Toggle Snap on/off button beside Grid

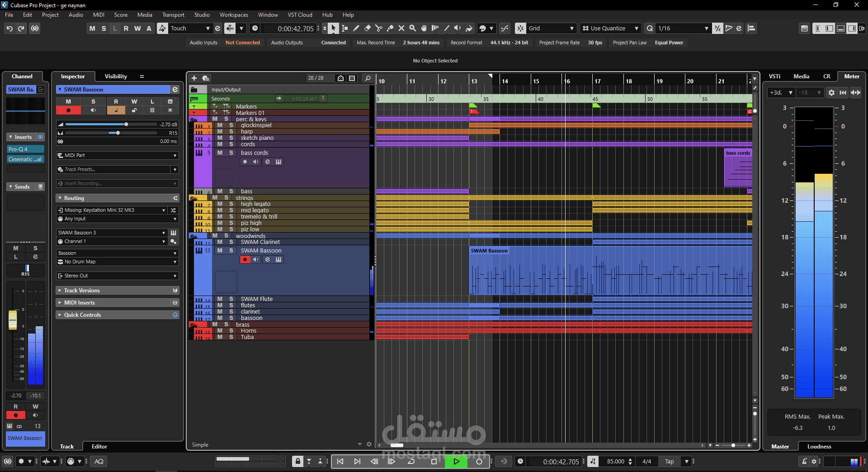pos(521,29)
